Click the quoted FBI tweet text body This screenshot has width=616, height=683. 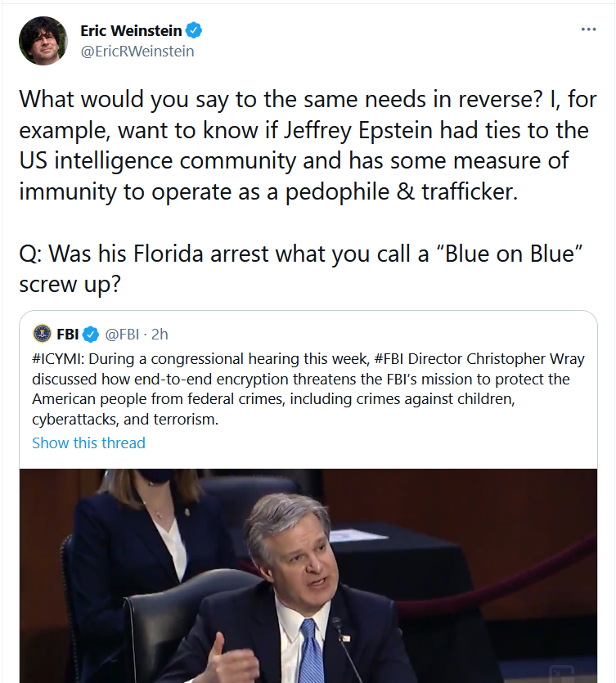pos(308,389)
